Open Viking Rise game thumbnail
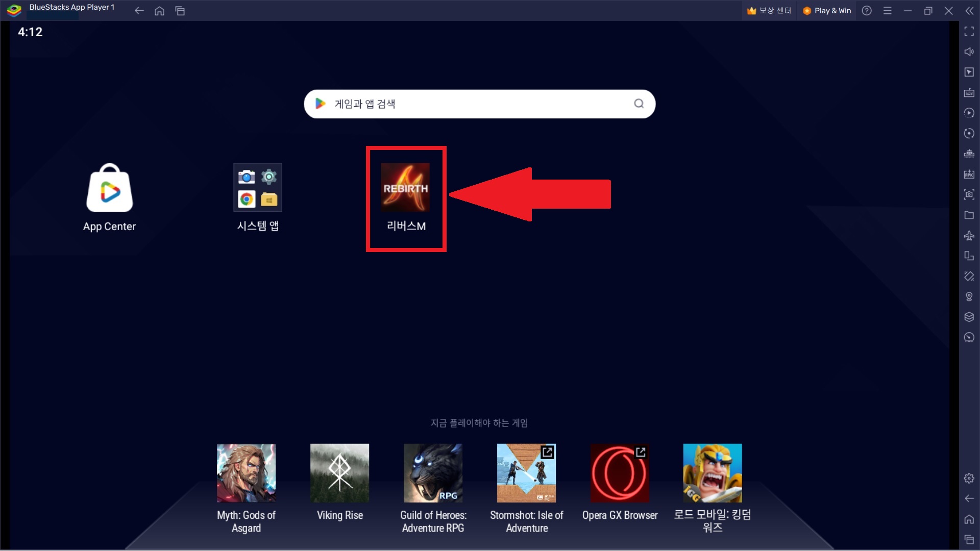 point(339,473)
